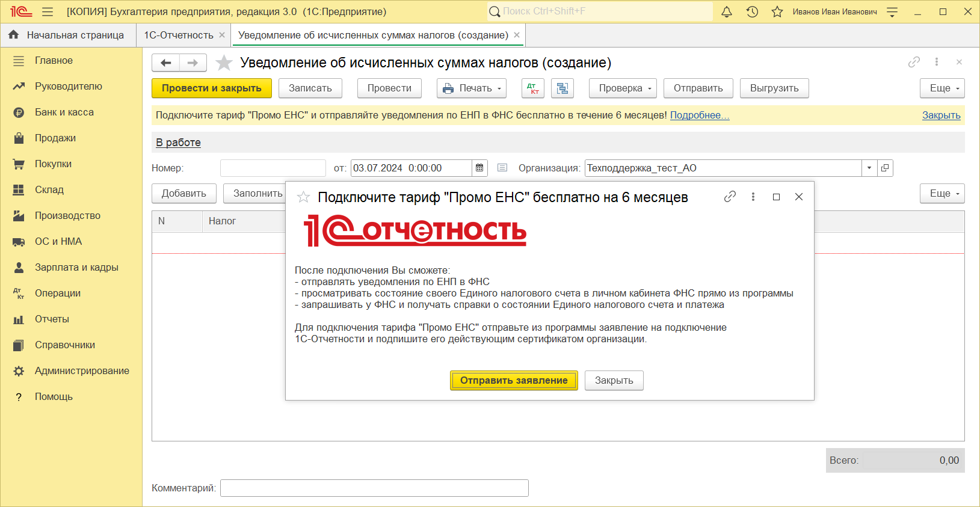Click the Выгрузить button
The width and height of the screenshot is (980, 507).
774,88
